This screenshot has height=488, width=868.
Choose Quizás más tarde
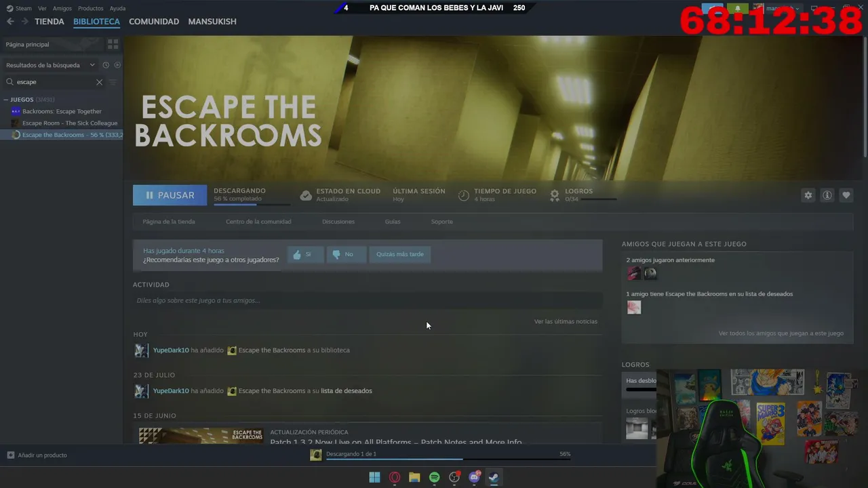400,254
